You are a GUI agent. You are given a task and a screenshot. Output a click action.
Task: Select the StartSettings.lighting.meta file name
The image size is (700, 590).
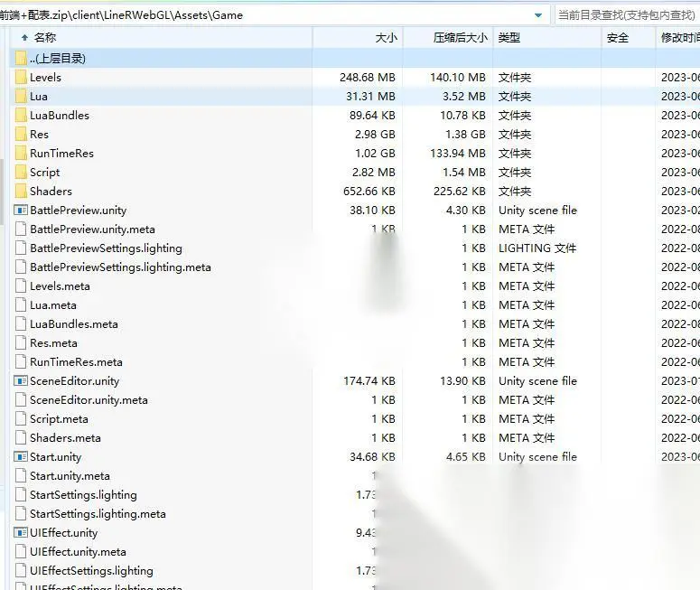pyautogui.click(x=98, y=514)
